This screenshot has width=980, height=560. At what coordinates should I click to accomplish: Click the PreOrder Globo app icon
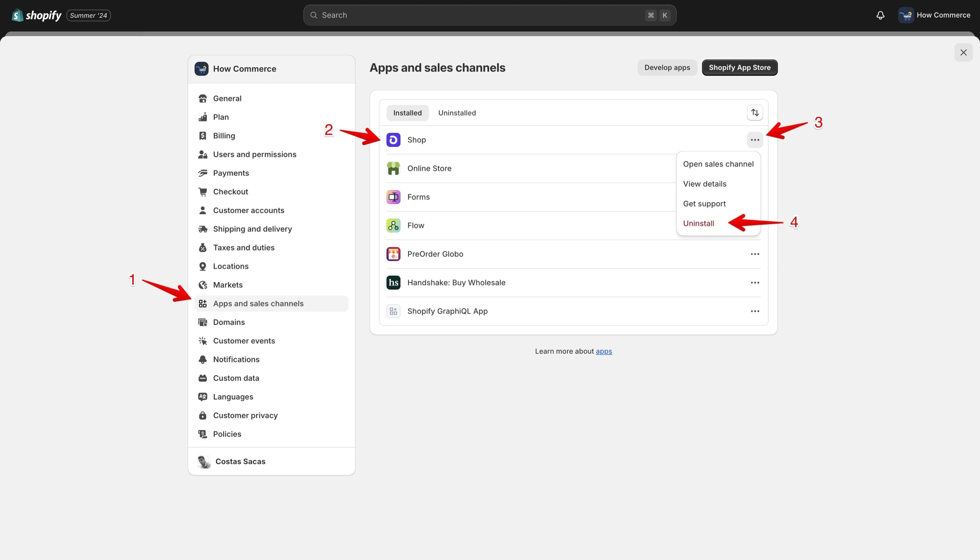coord(393,254)
